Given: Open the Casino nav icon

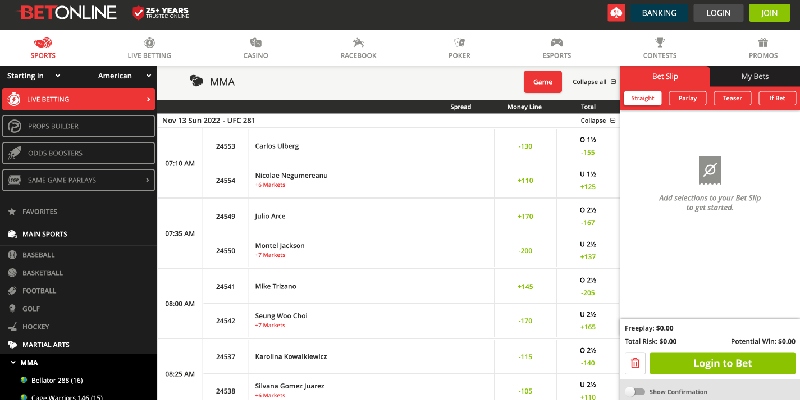Looking at the screenshot, I should (256, 42).
